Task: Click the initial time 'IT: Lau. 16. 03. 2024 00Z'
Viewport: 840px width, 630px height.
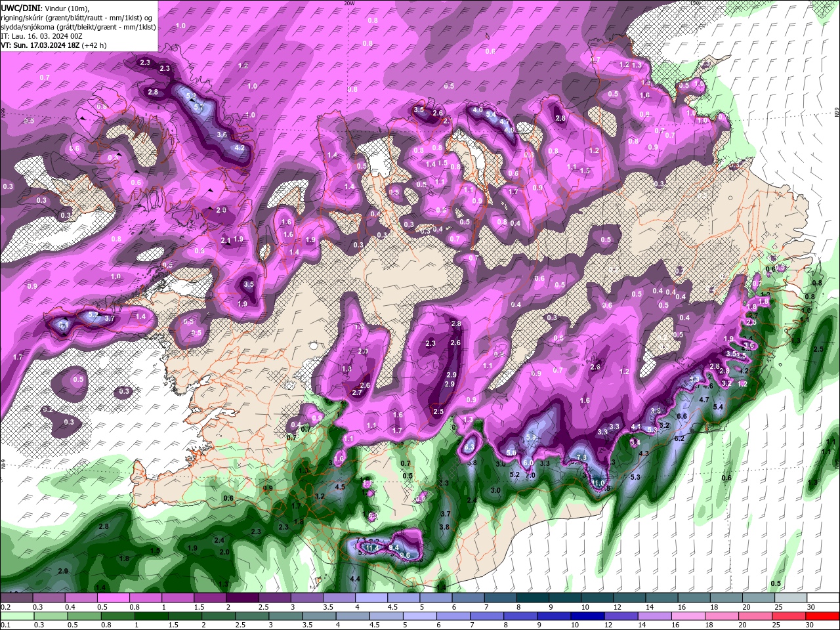Action: 41,36
